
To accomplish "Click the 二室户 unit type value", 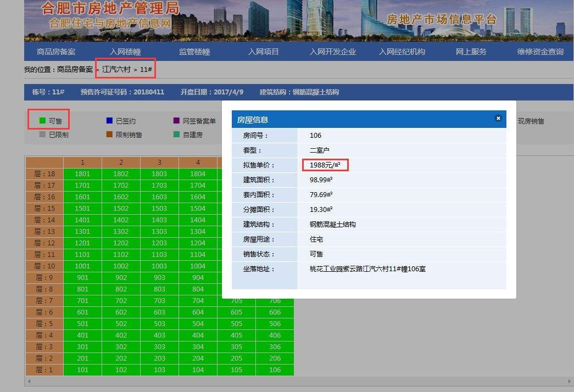I will [x=320, y=150].
